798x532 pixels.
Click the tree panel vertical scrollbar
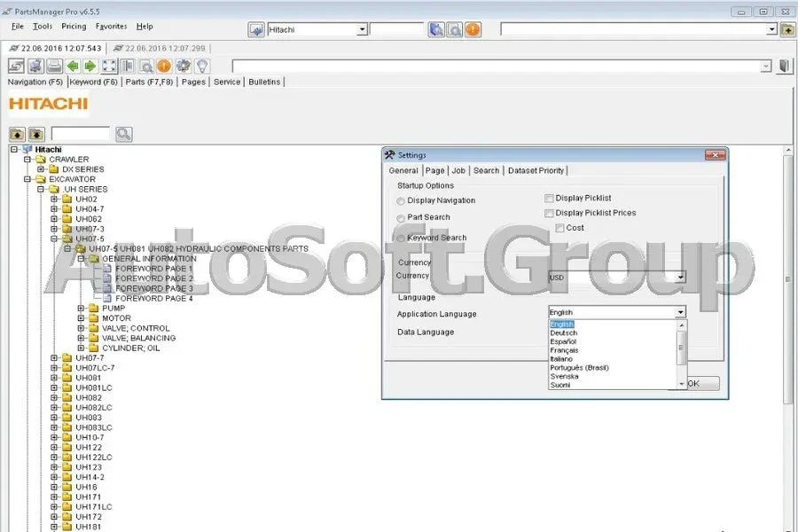tap(788, 279)
